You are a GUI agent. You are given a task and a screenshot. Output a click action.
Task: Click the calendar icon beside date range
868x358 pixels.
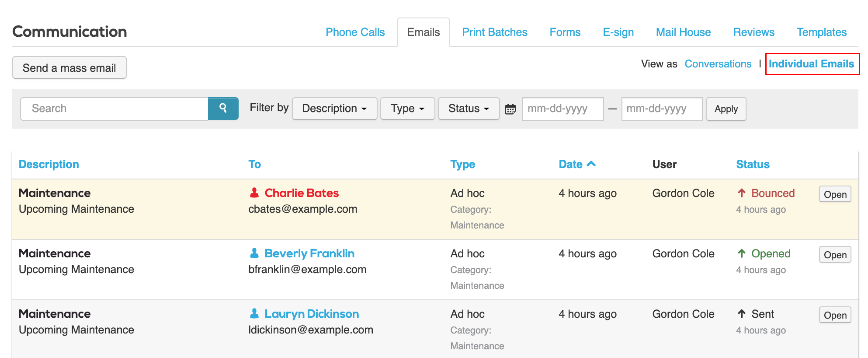(510, 109)
